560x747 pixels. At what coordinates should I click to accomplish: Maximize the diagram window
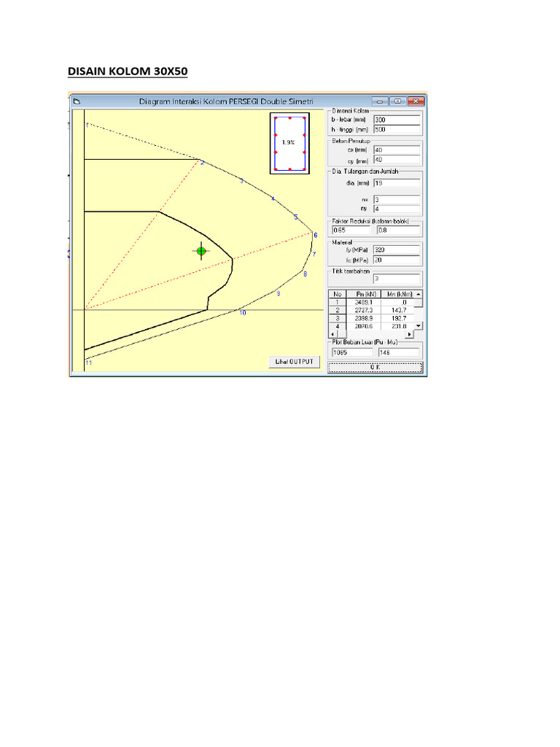397,101
